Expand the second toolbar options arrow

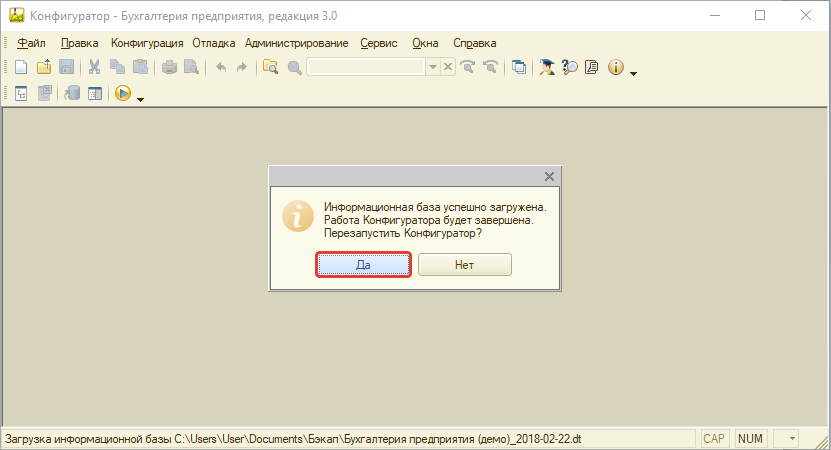pyautogui.click(x=140, y=99)
